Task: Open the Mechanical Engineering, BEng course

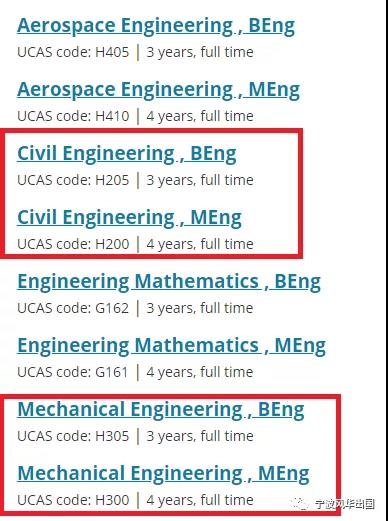Action: 161,410
